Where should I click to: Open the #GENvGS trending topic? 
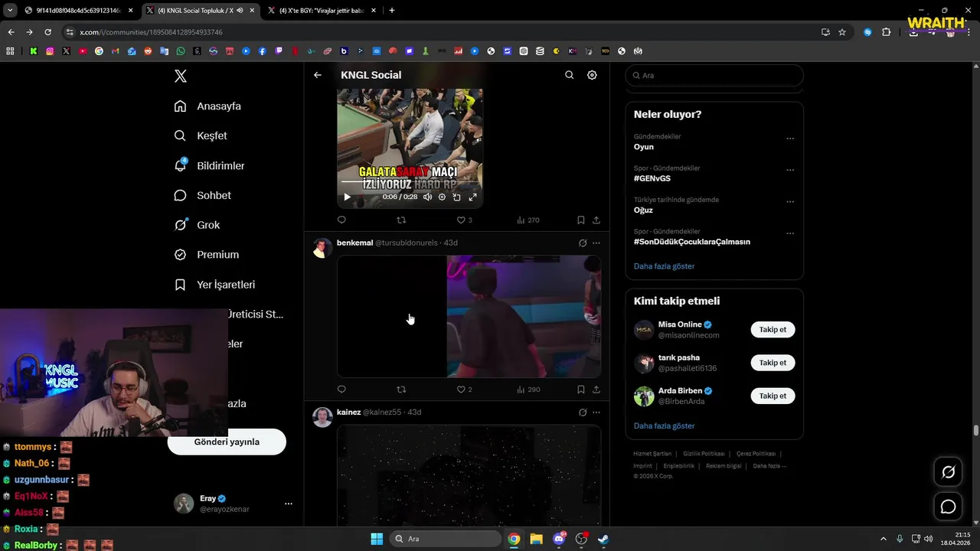point(652,178)
